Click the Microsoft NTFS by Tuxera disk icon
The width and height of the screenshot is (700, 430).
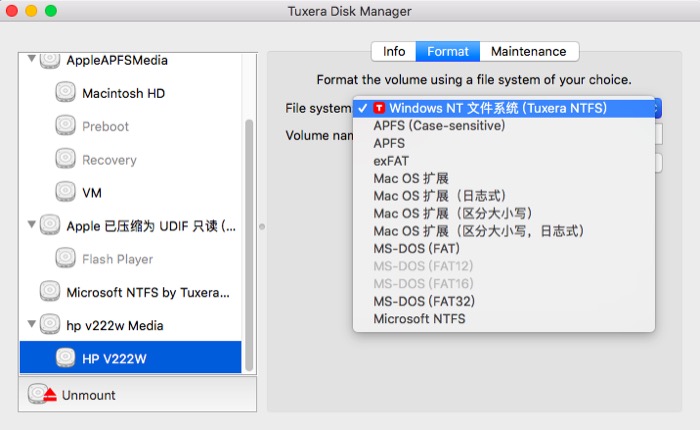pyautogui.click(x=50, y=292)
